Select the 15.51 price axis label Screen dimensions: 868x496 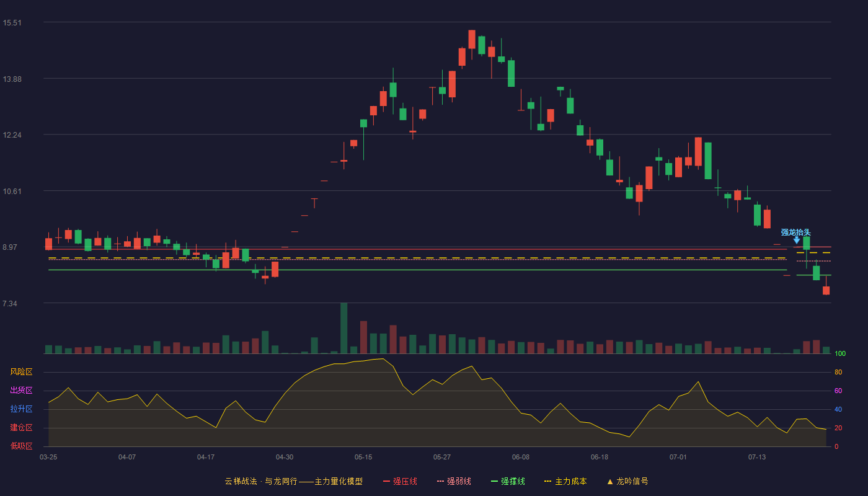(12, 23)
